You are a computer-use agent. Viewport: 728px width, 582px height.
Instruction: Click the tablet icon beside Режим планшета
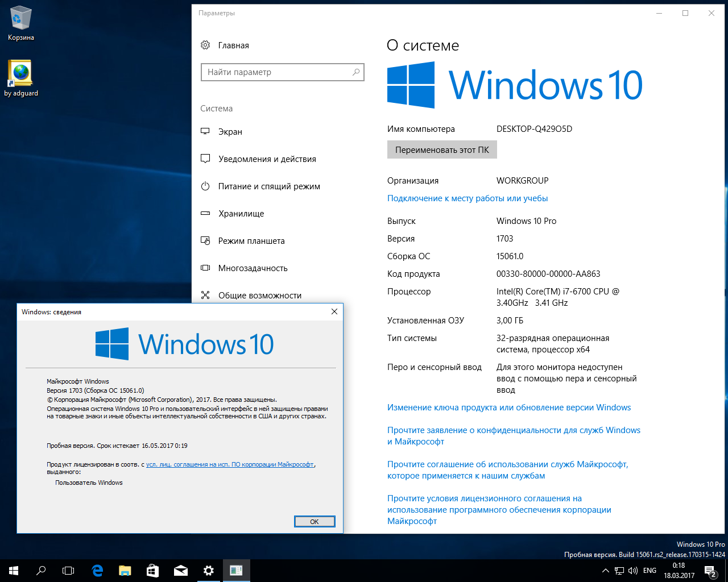(x=205, y=240)
